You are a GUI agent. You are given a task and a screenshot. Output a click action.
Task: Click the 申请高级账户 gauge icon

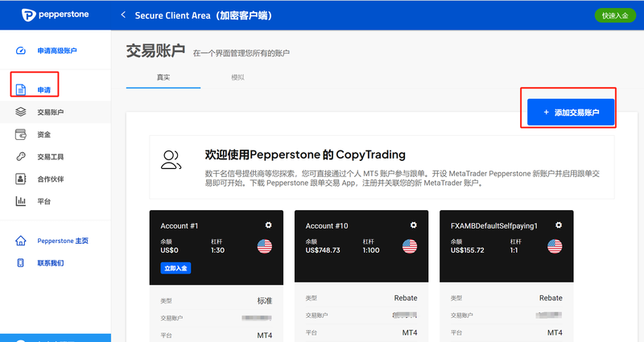21,51
